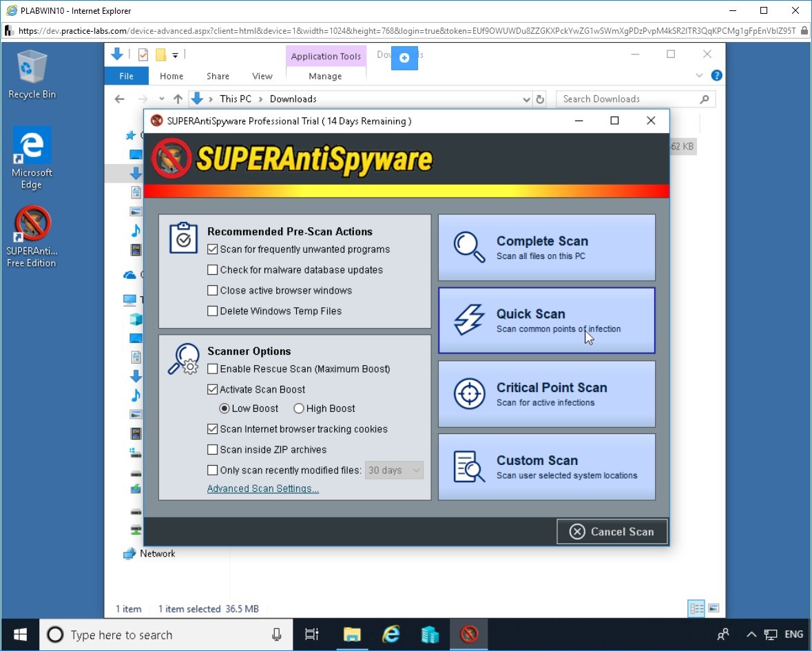Start a Quick Scan
The height and width of the screenshot is (651, 812).
547,320
